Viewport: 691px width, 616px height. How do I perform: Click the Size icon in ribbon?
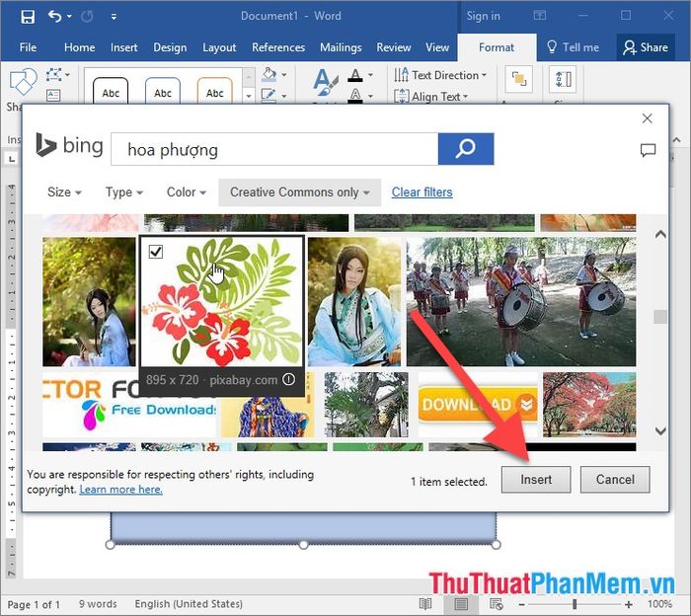click(563, 79)
